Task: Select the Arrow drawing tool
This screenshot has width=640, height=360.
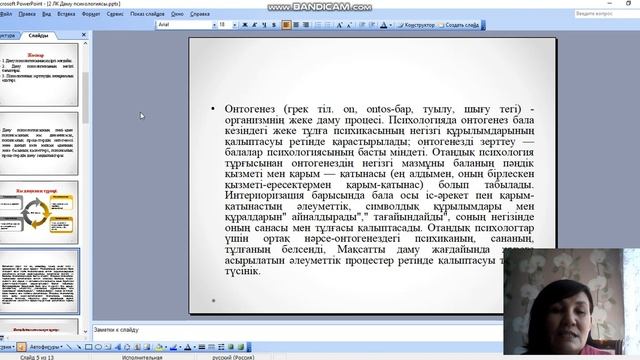Action: click(78, 347)
